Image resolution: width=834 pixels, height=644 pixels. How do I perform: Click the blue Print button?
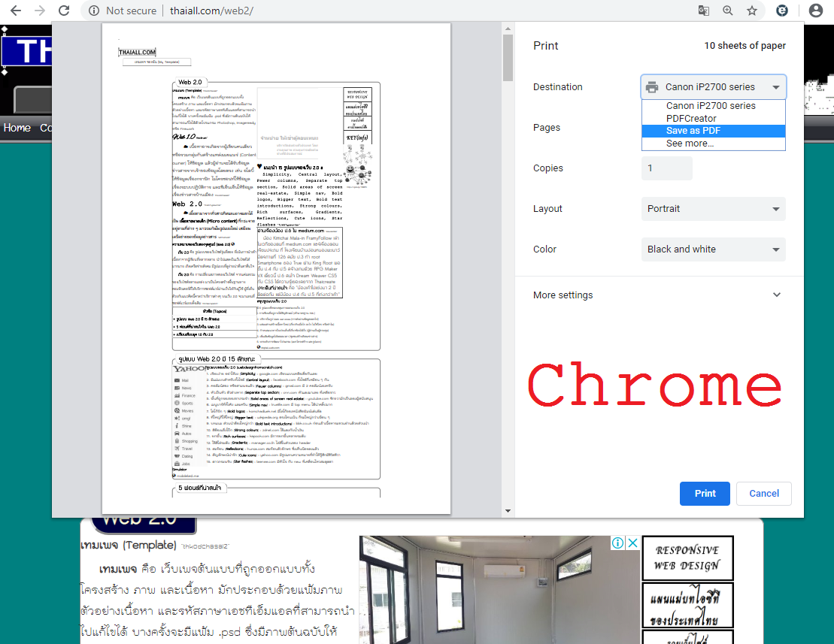coord(705,494)
